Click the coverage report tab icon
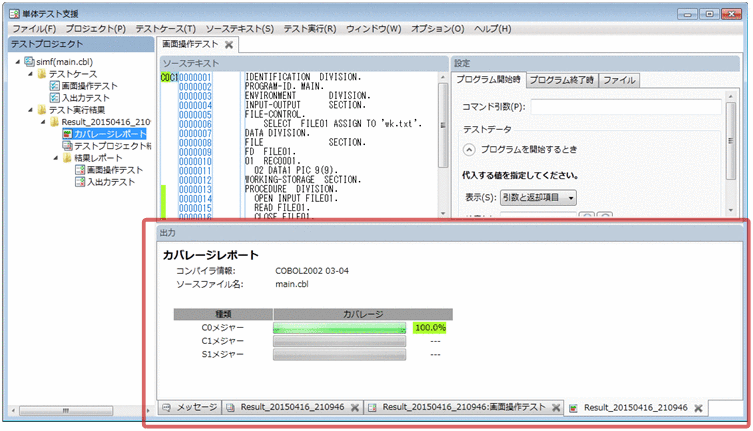Screen dimensions: 753x431 tap(573, 408)
